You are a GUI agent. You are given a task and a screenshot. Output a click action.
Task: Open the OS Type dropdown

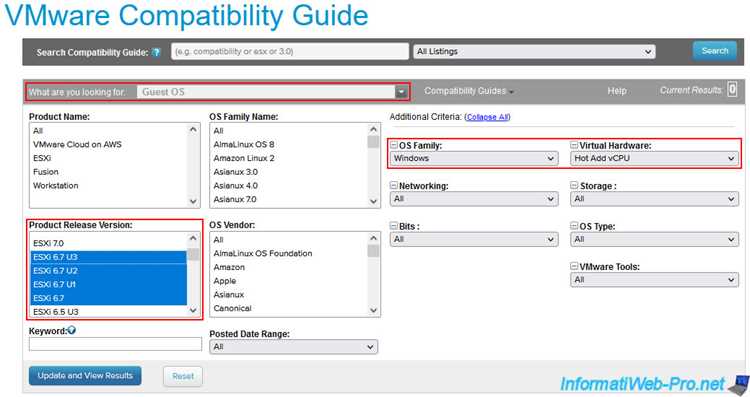point(654,239)
